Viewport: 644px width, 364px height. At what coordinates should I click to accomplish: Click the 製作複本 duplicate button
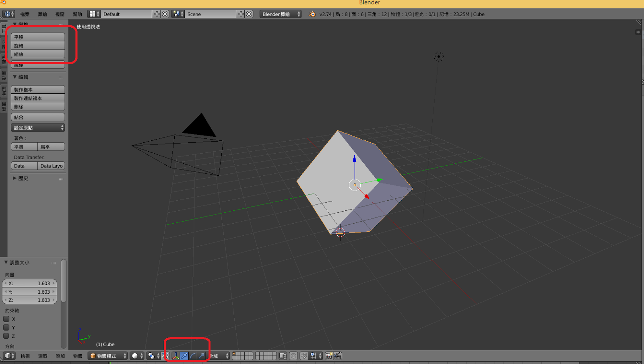pyautogui.click(x=38, y=90)
